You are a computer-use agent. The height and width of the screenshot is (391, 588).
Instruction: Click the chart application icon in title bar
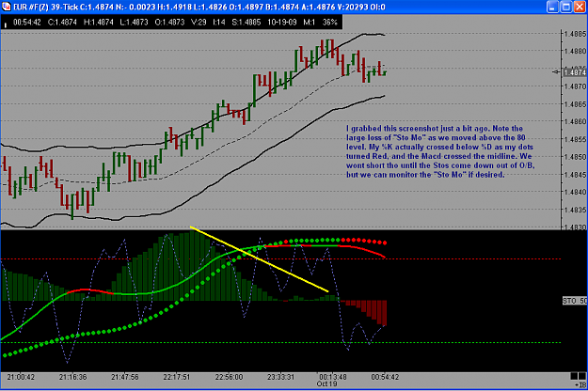[7, 7]
